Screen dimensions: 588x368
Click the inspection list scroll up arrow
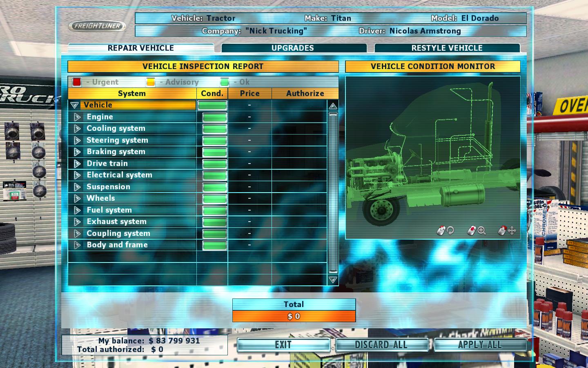333,106
